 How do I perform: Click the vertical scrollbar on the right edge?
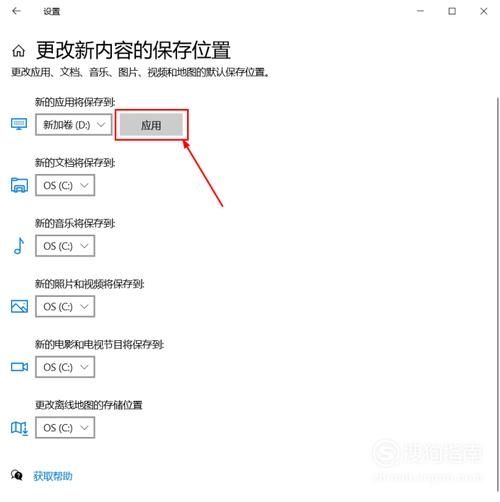(498, 293)
